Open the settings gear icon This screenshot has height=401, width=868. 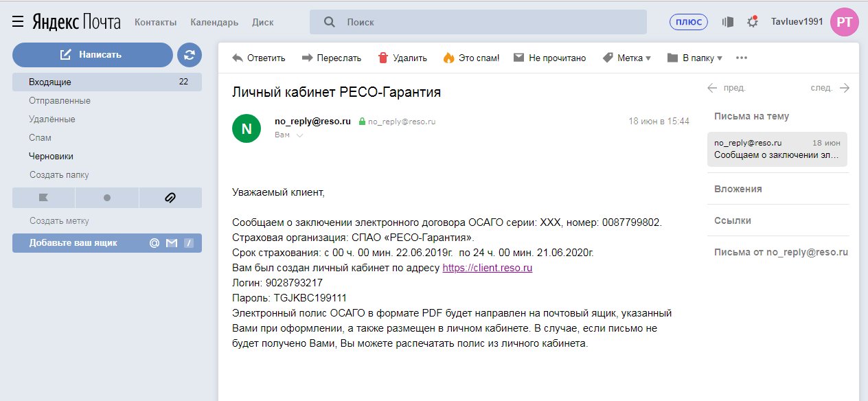(x=753, y=22)
